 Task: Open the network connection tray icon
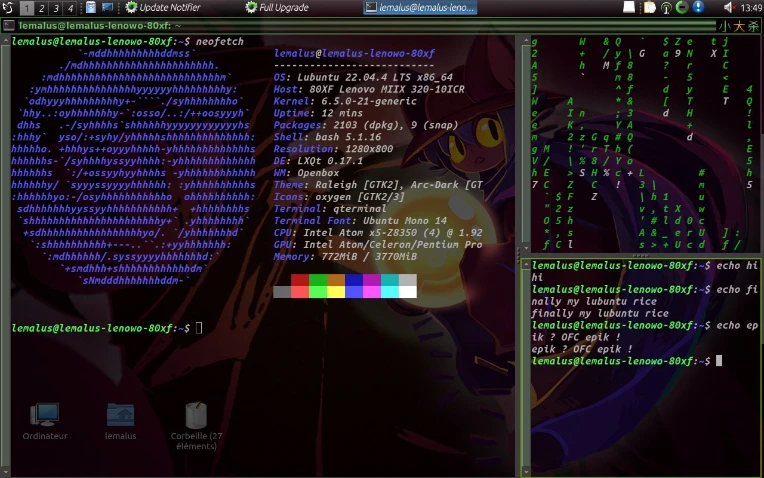click(666, 7)
